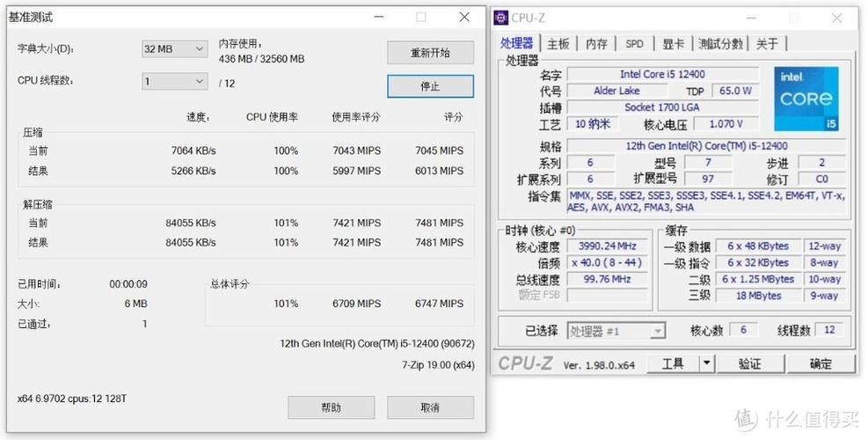Click the TDP value 65.0 W
868x440 pixels.
(735, 91)
